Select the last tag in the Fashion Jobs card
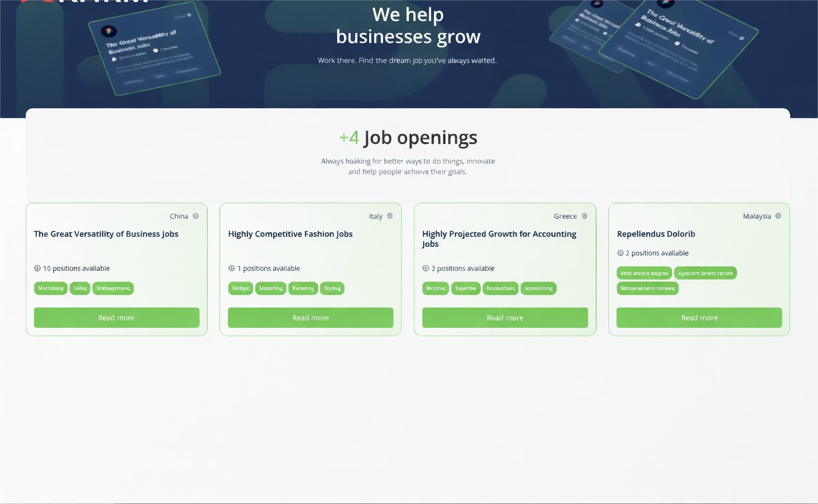This screenshot has height=504, width=818. tap(332, 288)
